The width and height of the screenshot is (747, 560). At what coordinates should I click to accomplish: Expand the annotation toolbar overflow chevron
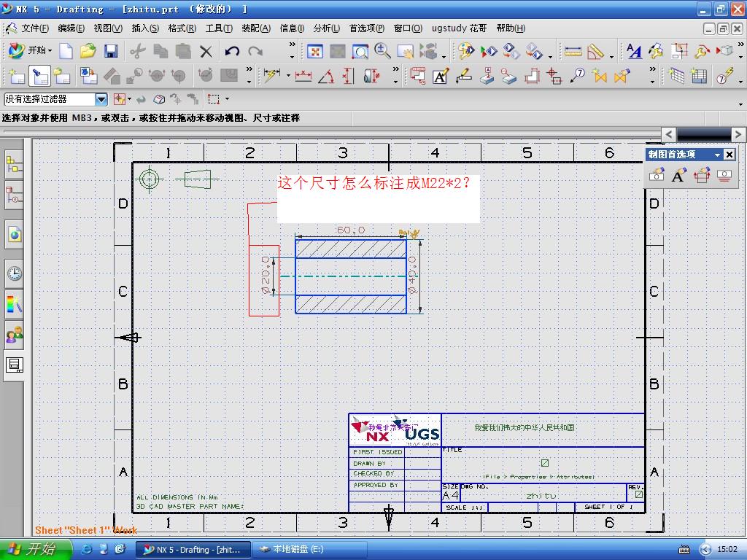652,69
